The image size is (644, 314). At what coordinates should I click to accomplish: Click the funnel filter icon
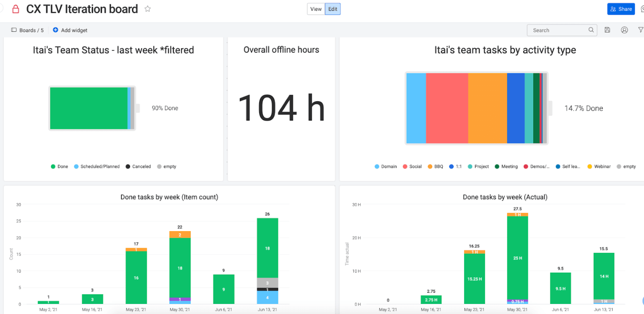[641, 30]
